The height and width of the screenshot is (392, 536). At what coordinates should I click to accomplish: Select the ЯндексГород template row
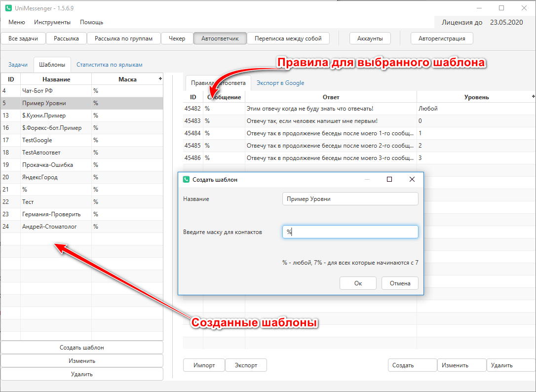82,177
